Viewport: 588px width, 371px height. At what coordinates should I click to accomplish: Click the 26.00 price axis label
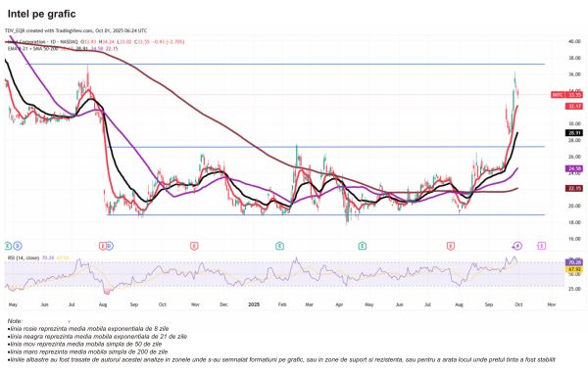(574, 157)
